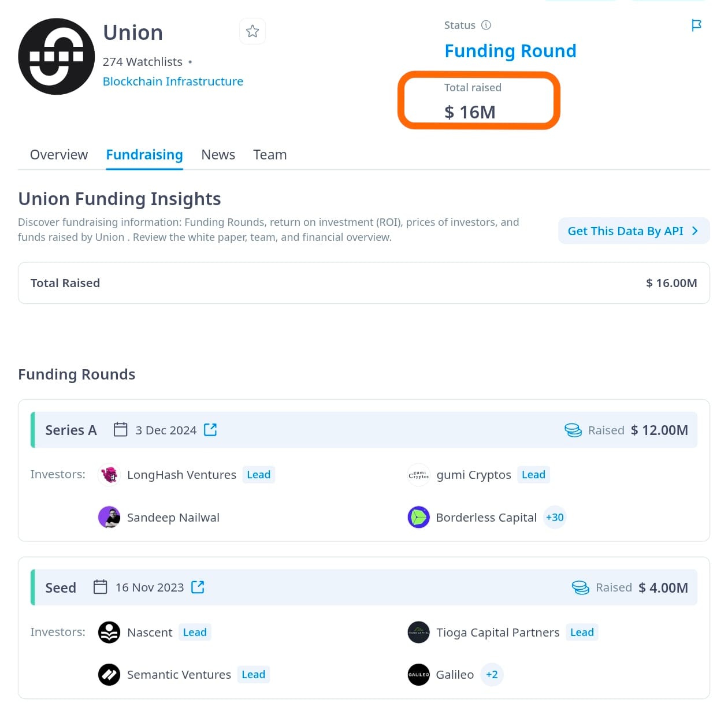Select the Team tab

270,155
